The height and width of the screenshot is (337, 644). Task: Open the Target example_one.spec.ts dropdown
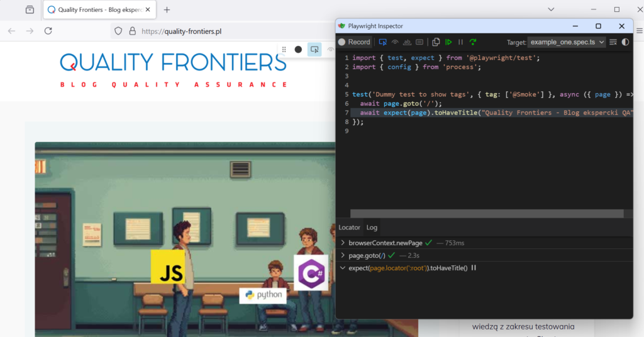point(566,42)
